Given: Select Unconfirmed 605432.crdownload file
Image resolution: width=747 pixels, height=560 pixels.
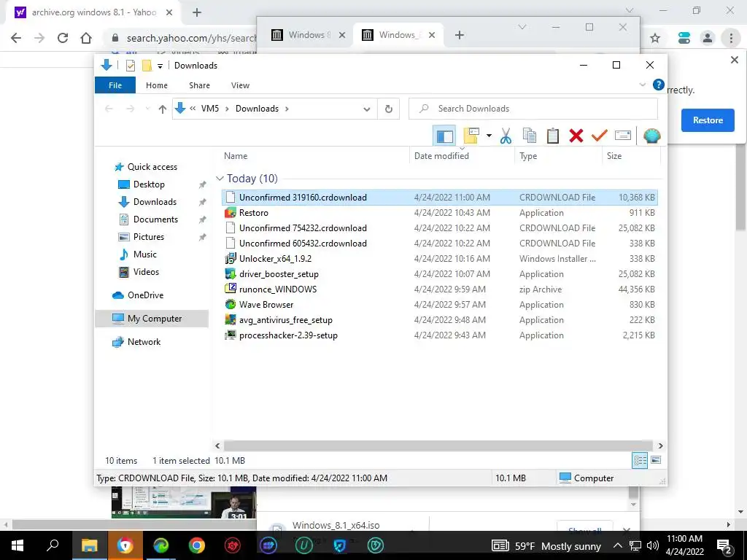Looking at the screenshot, I should 440,244.
